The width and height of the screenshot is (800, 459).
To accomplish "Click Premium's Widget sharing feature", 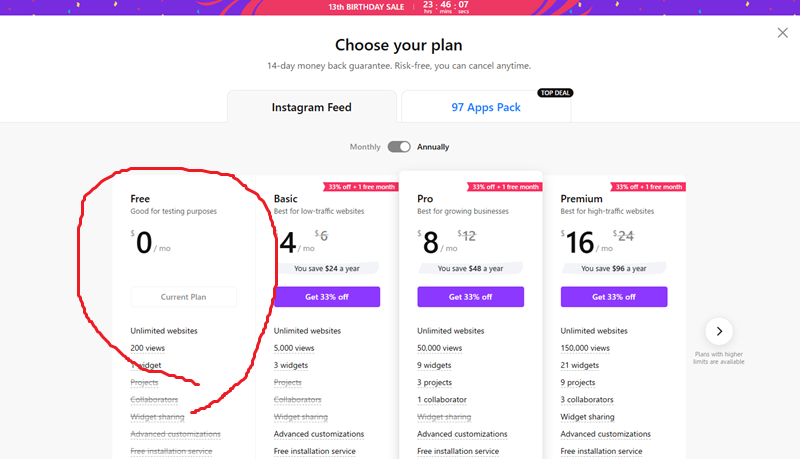I will pos(587,417).
